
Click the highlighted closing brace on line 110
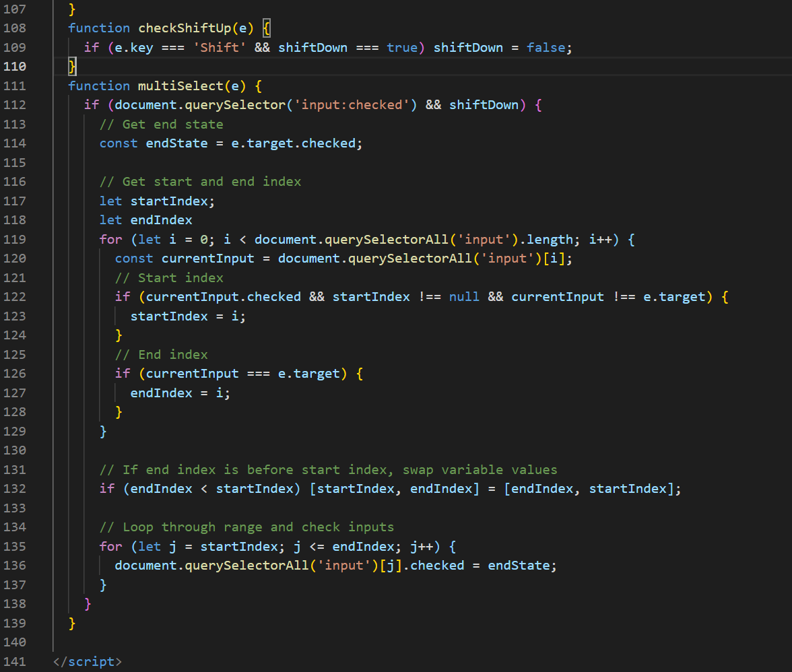click(72, 66)
